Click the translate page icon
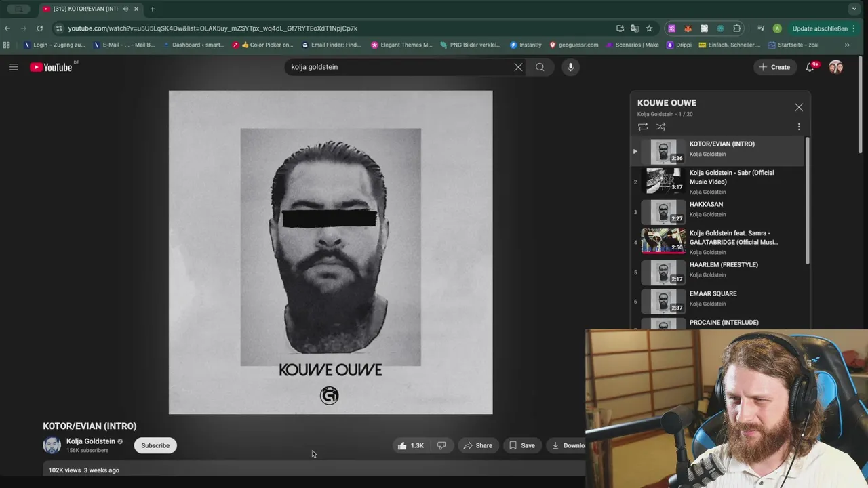The image size is (868, 488). 635,28
